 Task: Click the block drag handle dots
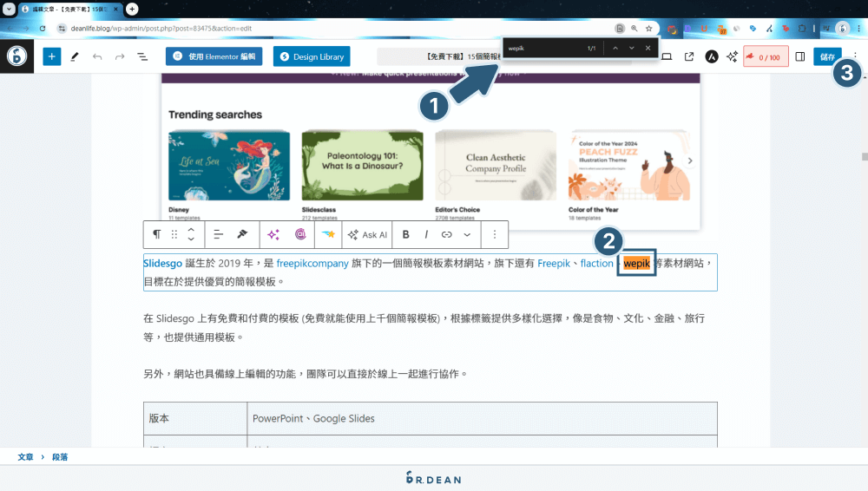coord(174,234)
